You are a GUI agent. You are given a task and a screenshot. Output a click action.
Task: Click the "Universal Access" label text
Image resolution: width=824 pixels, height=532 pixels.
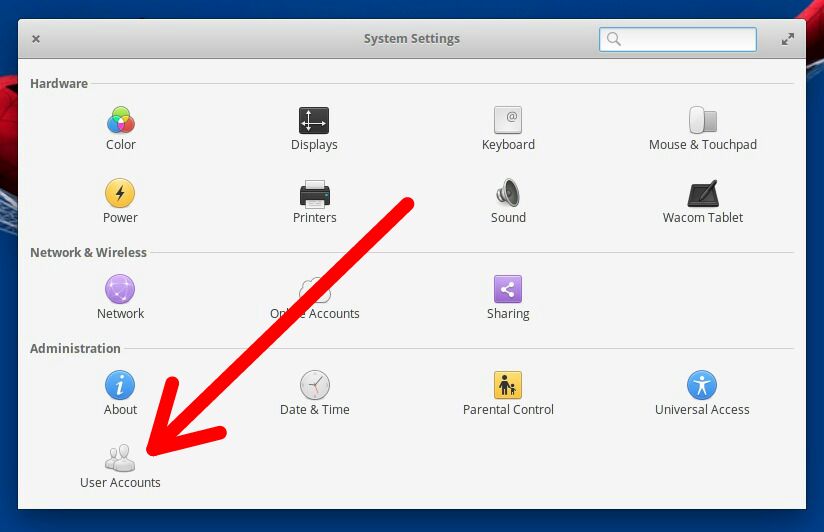702,410
